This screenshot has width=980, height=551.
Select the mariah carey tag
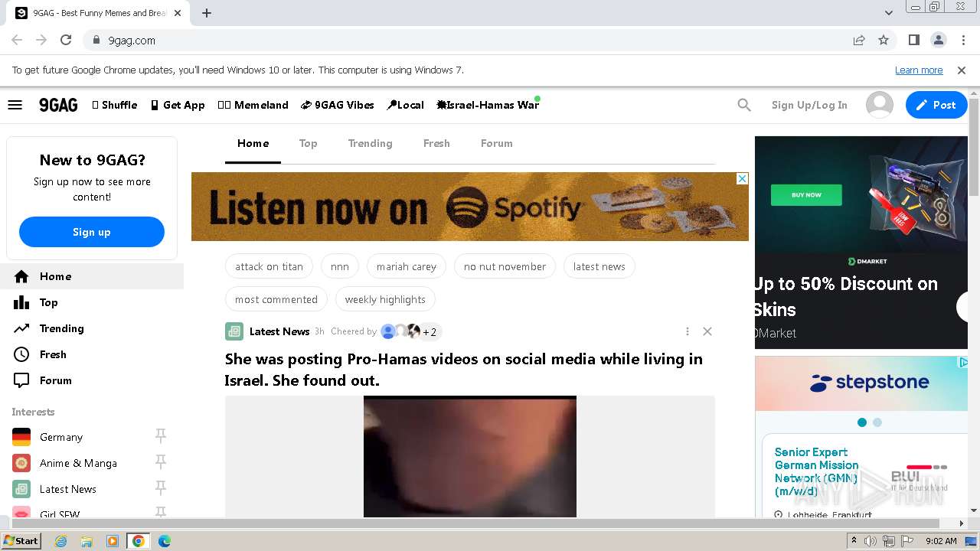point(407,266)
